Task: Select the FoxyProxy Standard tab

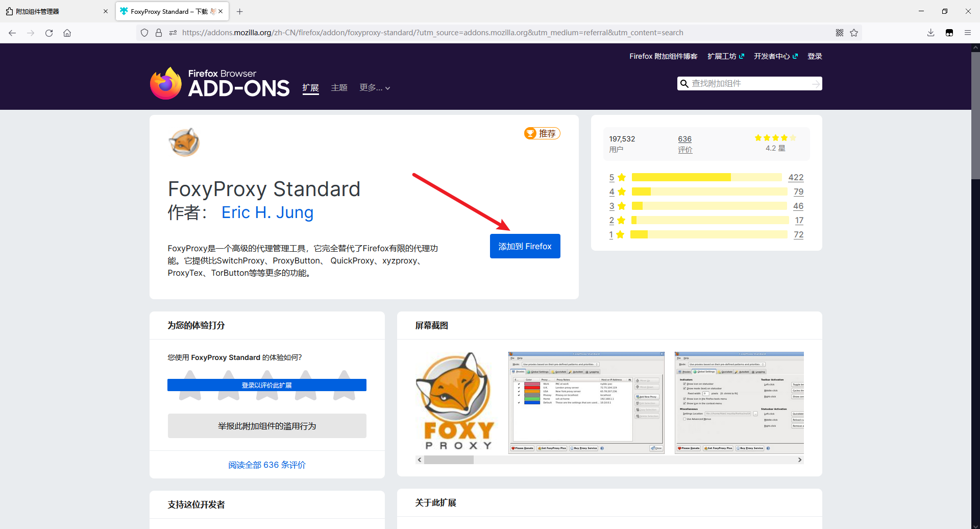Action: tap(172, 11)
